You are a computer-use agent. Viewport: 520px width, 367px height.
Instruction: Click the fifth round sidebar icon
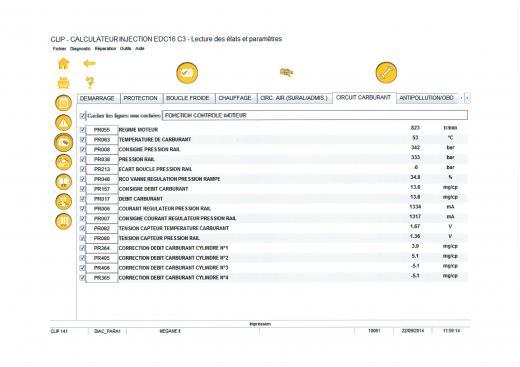coord(63,182)
